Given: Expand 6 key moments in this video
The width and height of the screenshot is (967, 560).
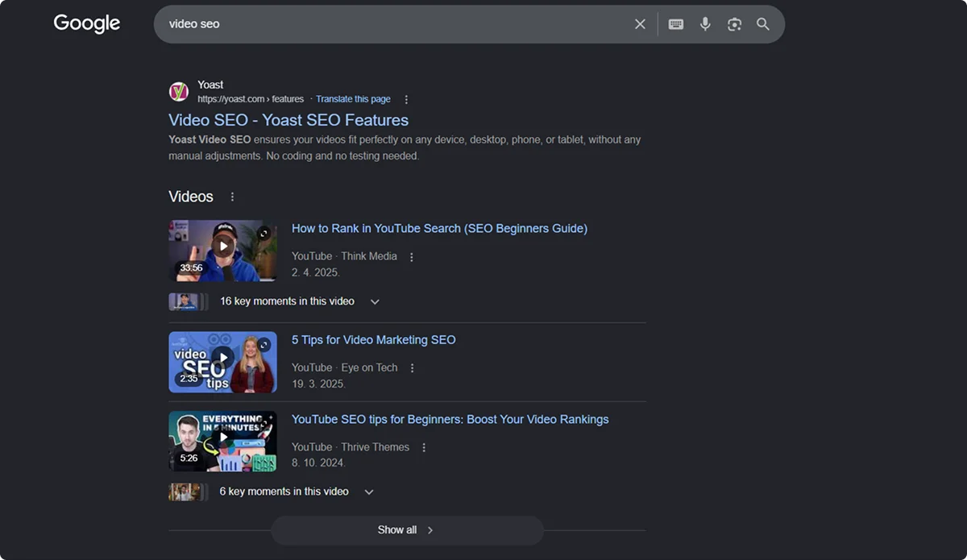Looking at the screenshot, I should (369, 492).
